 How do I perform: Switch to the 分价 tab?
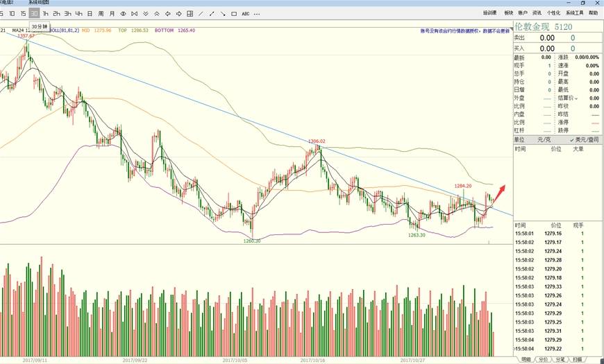tap(543, 359)
